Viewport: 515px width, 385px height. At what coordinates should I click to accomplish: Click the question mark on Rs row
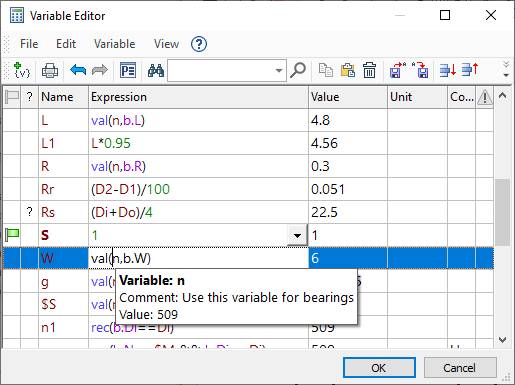click(x=30, y=212)
